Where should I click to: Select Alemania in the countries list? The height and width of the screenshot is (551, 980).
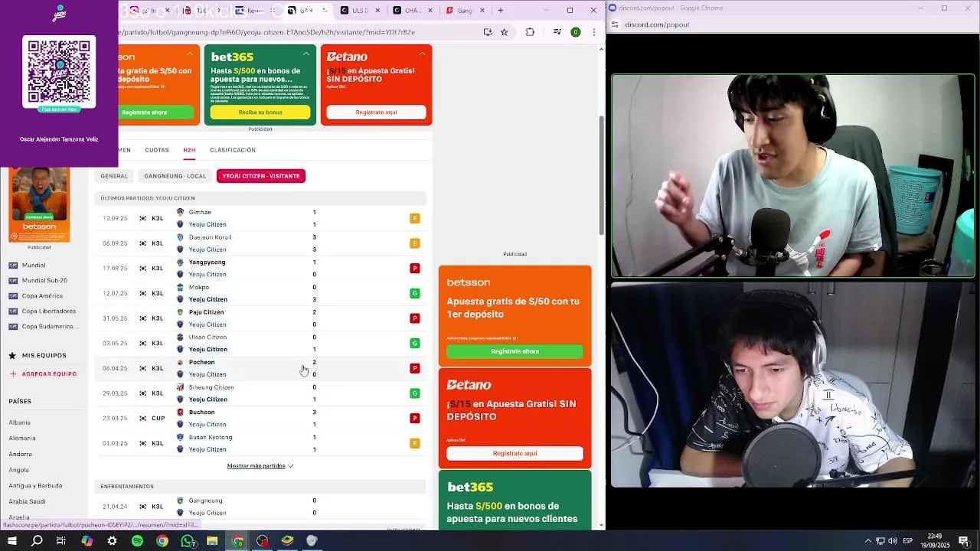point(22,439)
